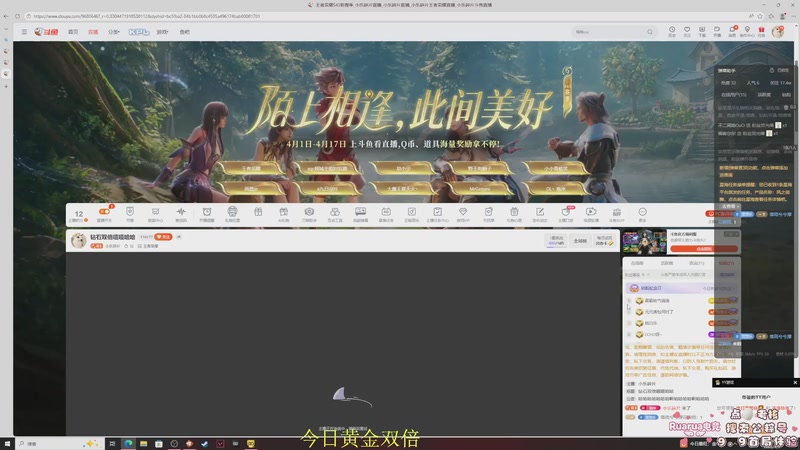The image size is (800, 450).
Task: Click the Douyu logo
Action: (x=46, y=32)
